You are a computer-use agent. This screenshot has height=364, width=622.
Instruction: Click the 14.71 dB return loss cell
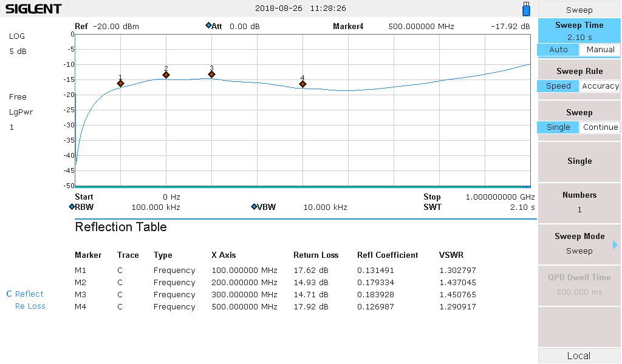point(311,295)
